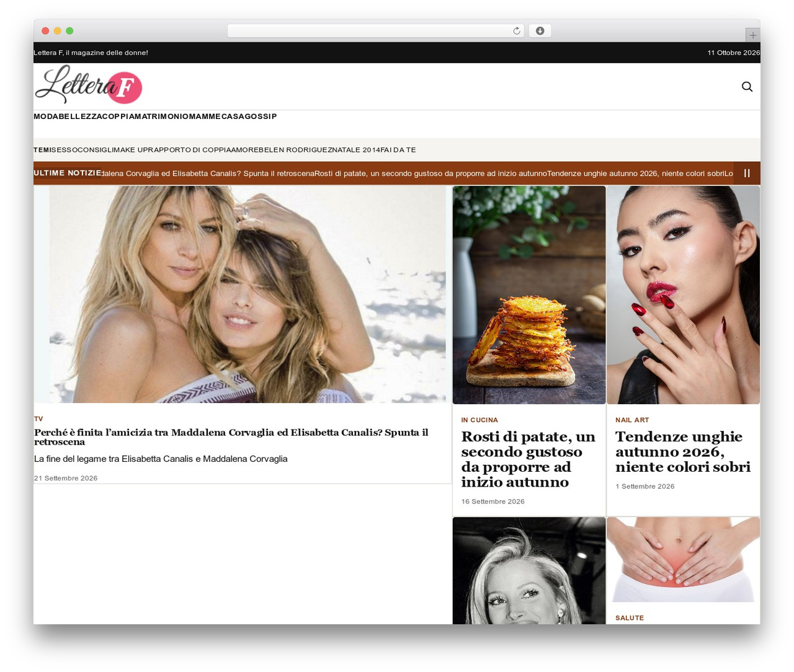Screen dimensions: 794x672
Task: Select the SESSO topic link
Action: [65, 150]
